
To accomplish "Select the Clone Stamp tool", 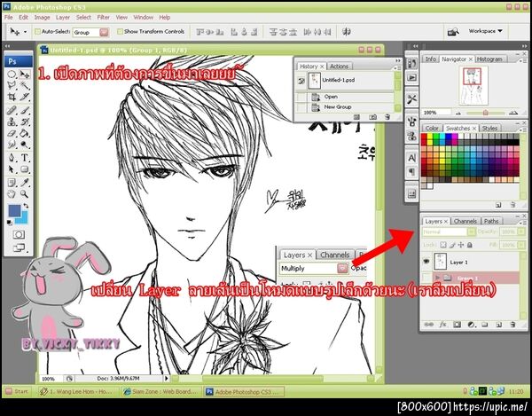I will pos(12,122).
